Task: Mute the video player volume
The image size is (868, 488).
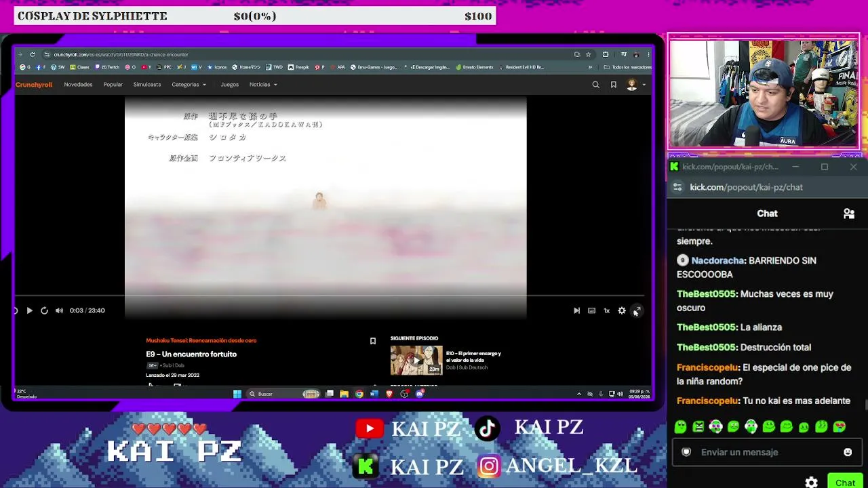Action: (x=59, y=310)
